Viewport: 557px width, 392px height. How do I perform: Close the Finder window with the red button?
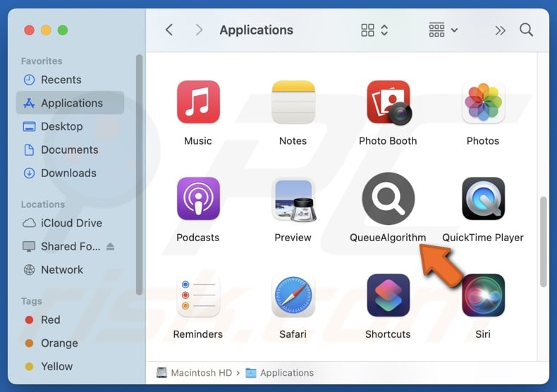click(29, 30)
